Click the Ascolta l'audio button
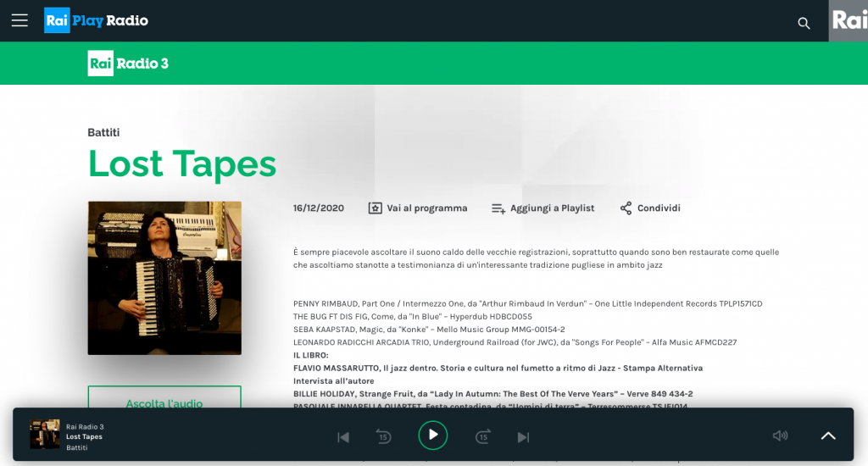 pyautogui.click(x=164, y=397)
